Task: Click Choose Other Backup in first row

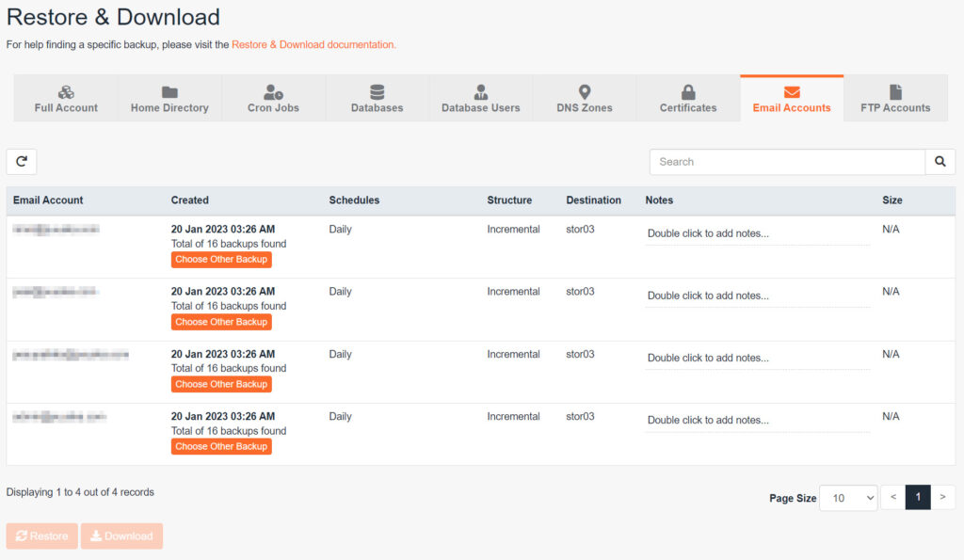Action: pyautogui.click(x=221, y=260)
